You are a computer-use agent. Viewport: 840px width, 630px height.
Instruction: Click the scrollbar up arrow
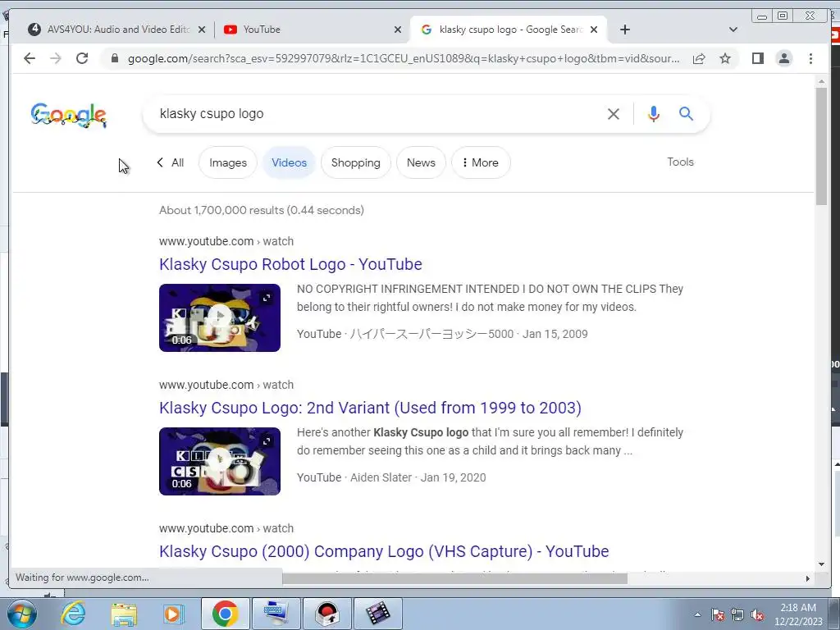[821, 81]
